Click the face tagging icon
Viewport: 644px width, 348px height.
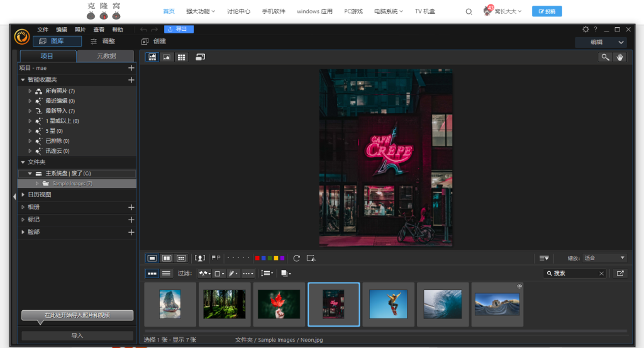point(200,258)
